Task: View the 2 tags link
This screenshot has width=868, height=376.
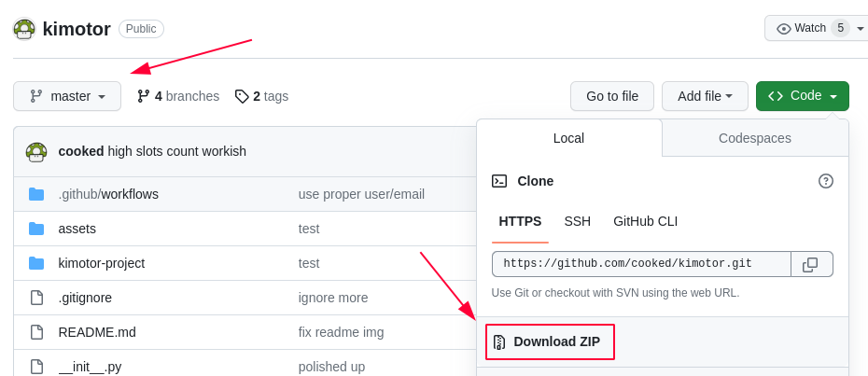Action: click(x=261, y=96)
